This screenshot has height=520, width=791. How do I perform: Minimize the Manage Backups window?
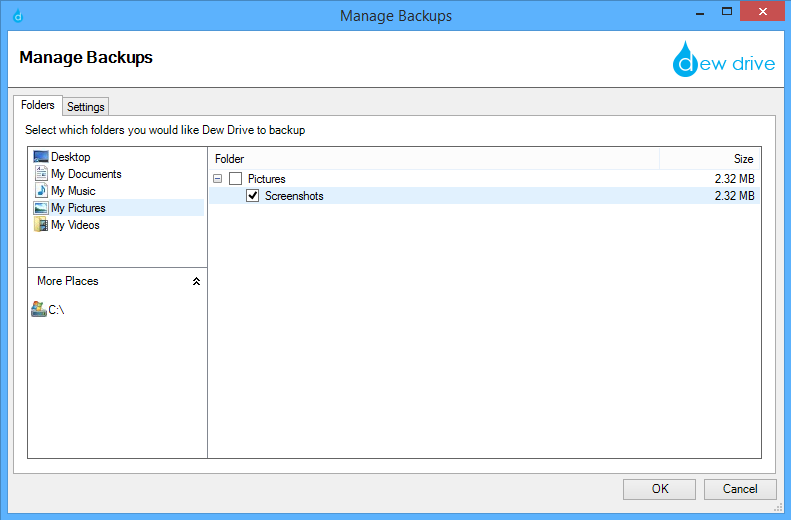pyautogui.click(x=700, y=13)
